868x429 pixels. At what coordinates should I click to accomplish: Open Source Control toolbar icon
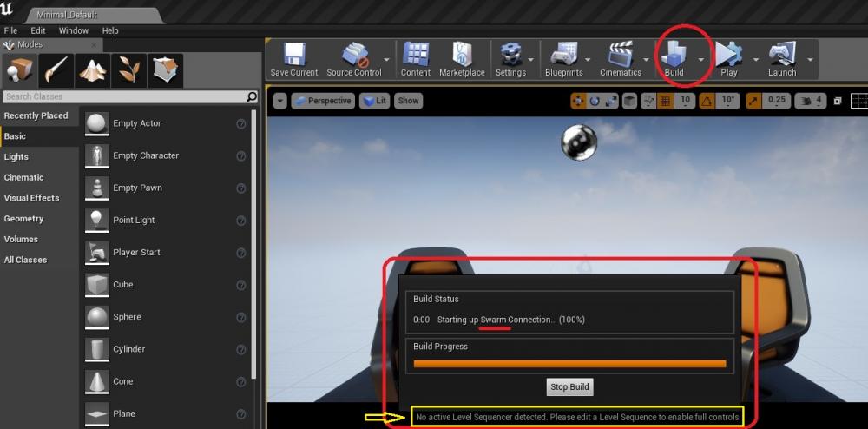tap(355, 54)
